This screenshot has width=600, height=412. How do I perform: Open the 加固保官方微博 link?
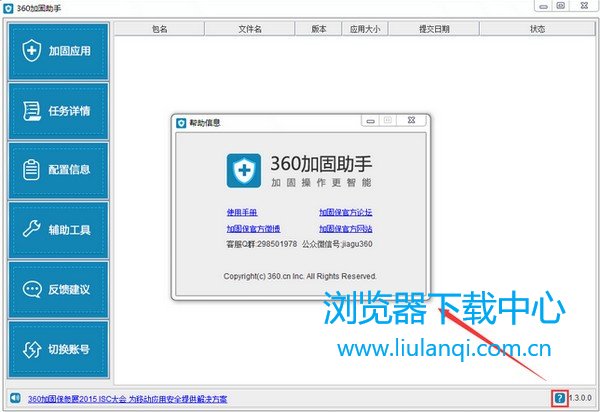(x=253, y=229)
